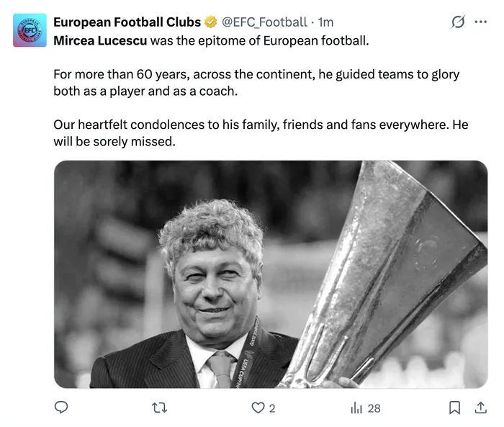Enlarge the black-and-white trophy photo
504x427 pixels.
271,274
